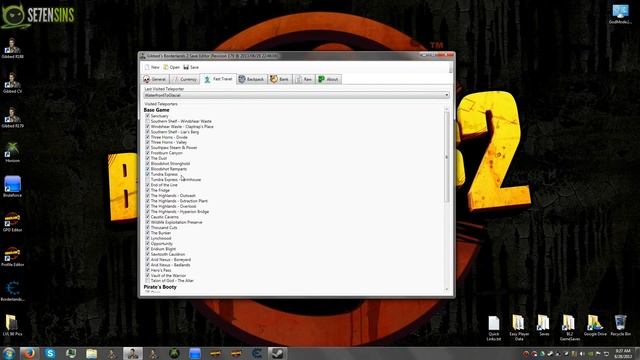640x360 pixels.
Task: Toggle Arid Nexus - Badlands checkbox
Action: coord(148,264)
